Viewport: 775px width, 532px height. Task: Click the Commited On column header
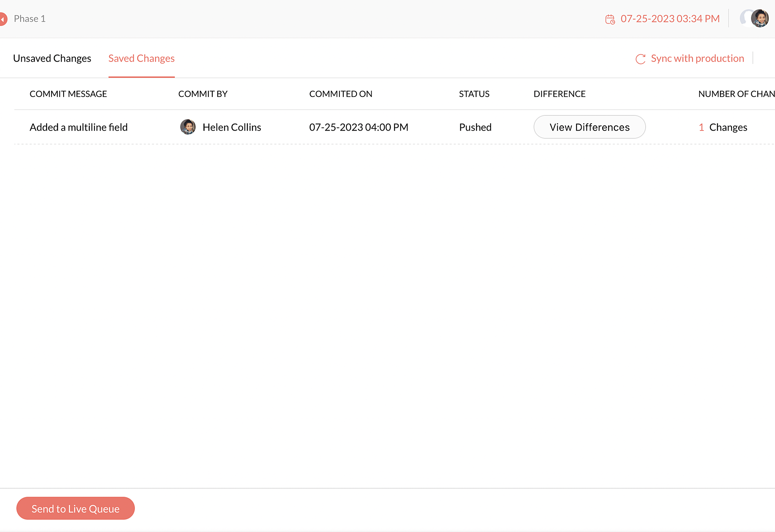(x=341, y=94)
